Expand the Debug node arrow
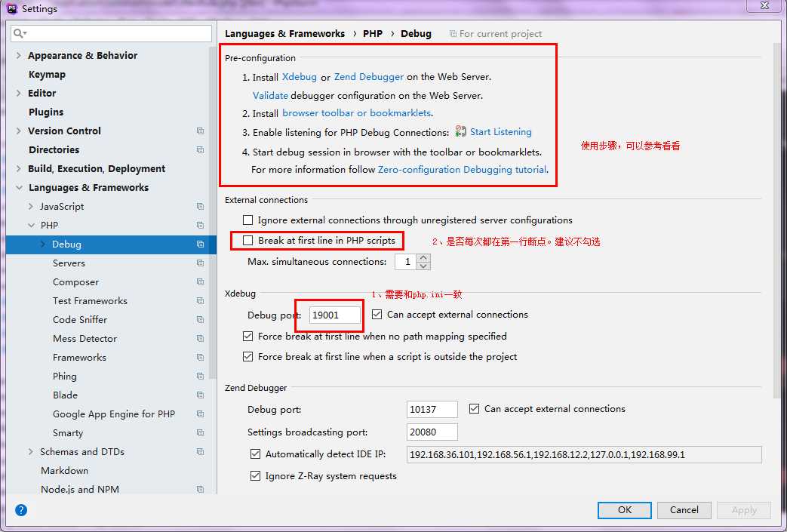Viewport: 787px width, 532px height. pyautogui.click(x=43, y=244)
